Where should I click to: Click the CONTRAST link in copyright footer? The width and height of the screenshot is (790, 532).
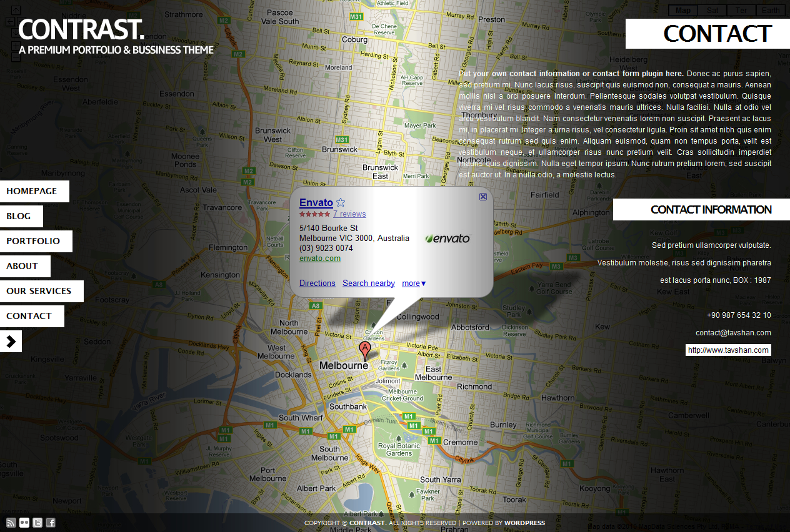coord(367,523)
